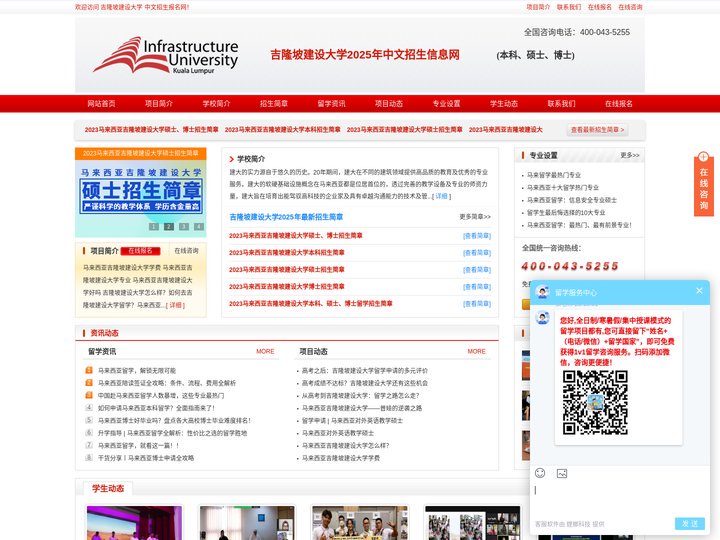
Task: Select banner slide number 4
Action: [x=199, y=226]
